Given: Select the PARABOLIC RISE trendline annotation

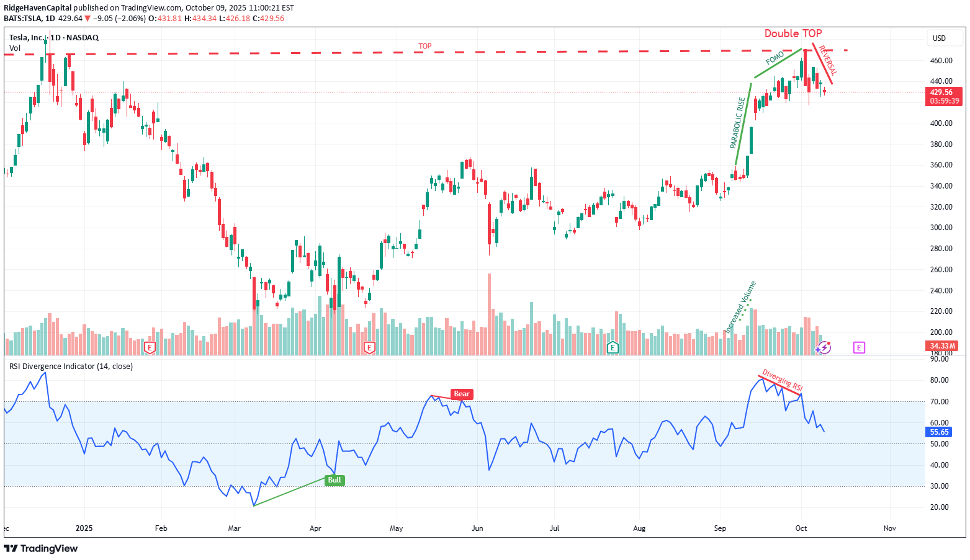Looking at the screenshot, I should (738, 123).
